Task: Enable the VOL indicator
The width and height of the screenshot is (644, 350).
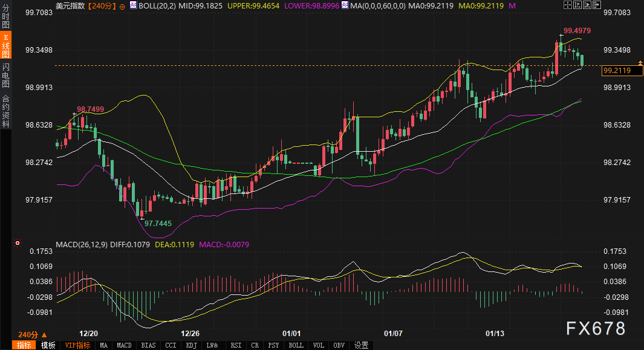Action: click(318, 345)
